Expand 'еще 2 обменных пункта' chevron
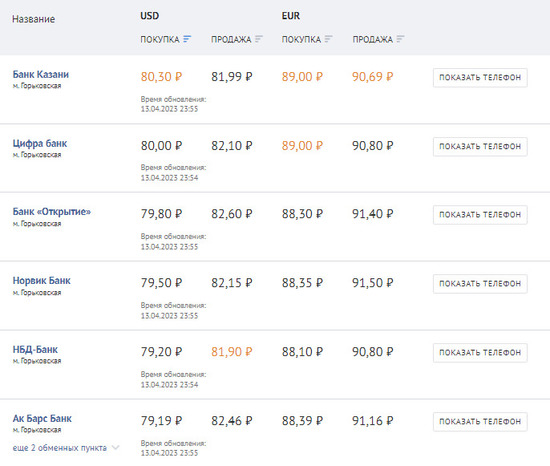Viewport: 550px width, 466px height. (x=116, y=447)
